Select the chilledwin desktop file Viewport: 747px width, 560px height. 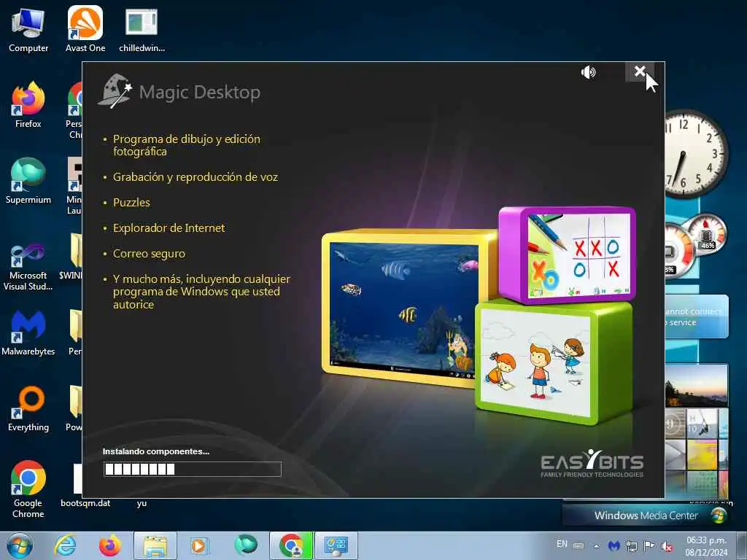[142, 30]
